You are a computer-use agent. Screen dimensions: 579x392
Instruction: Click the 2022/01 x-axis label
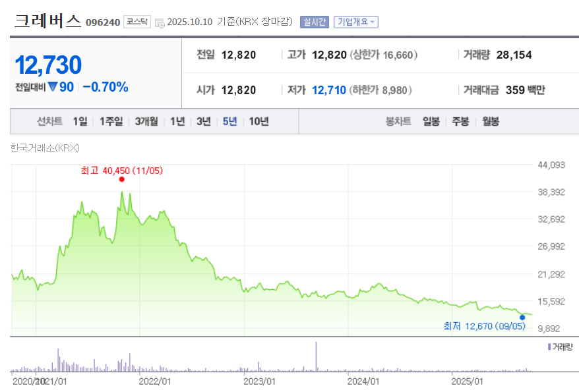click(154, 381)
